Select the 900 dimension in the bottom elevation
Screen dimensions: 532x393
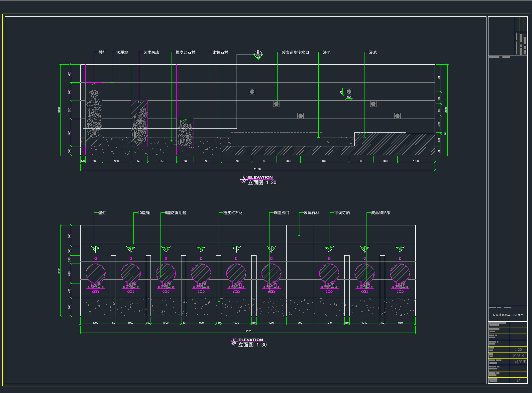[300, 323]
